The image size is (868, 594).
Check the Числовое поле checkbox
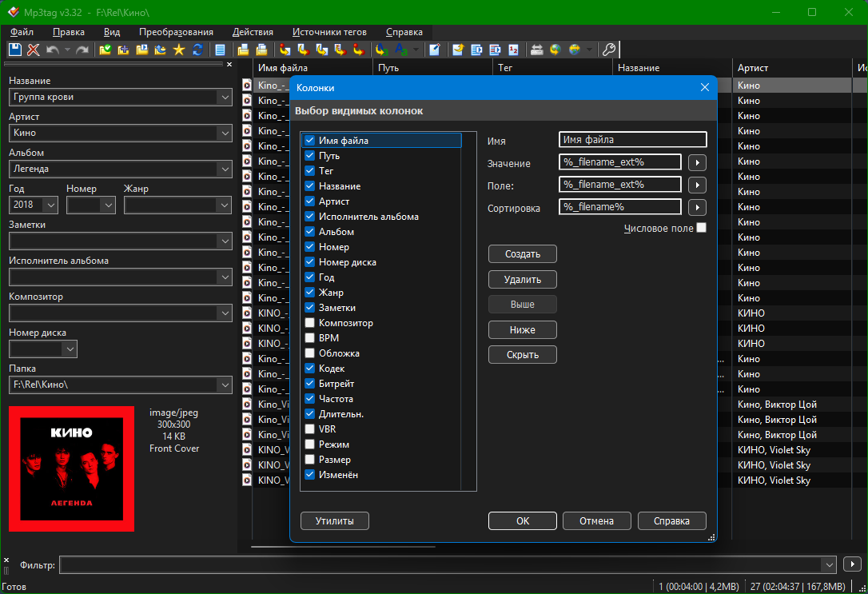[x=701, y=228]
